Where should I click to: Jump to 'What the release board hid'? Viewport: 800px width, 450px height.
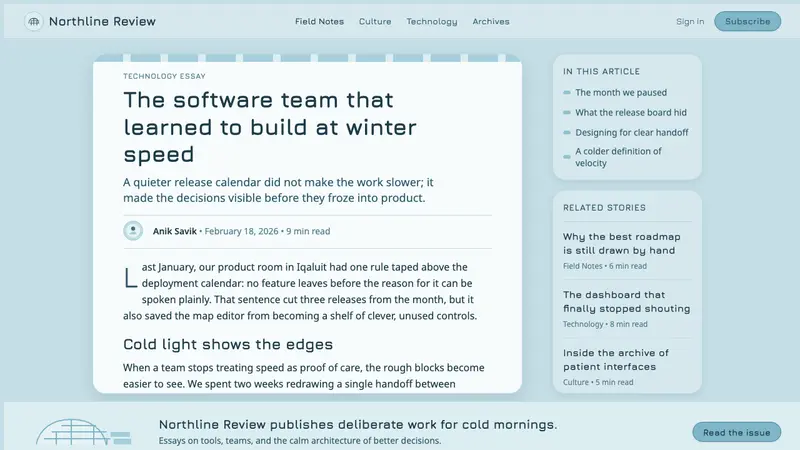tap(631, 112)
